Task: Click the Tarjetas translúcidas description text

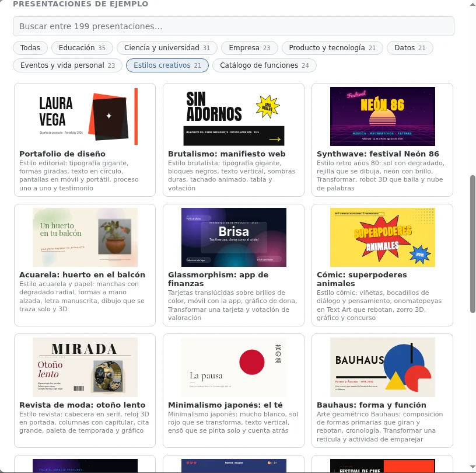Action: tap(233, 305)
